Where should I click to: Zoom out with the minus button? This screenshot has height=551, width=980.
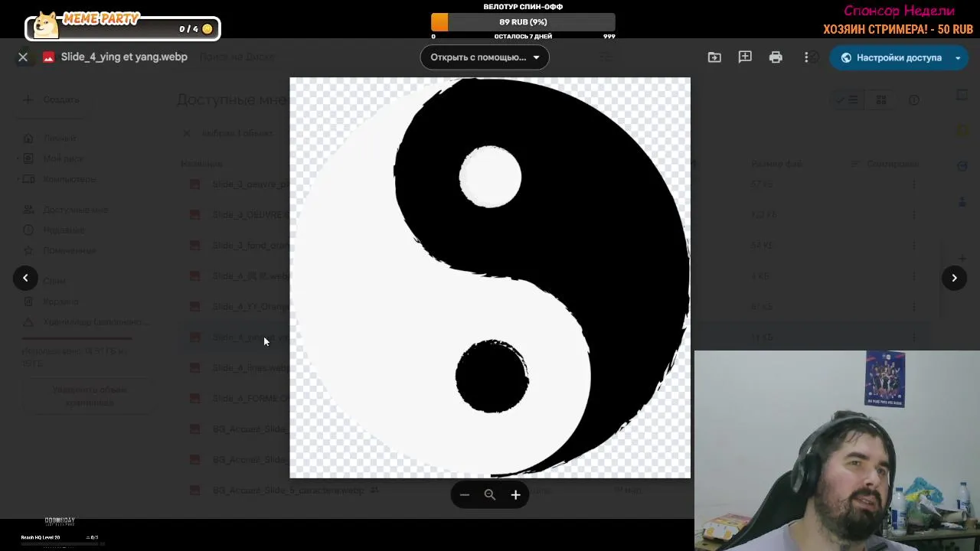tap(465, 495)
